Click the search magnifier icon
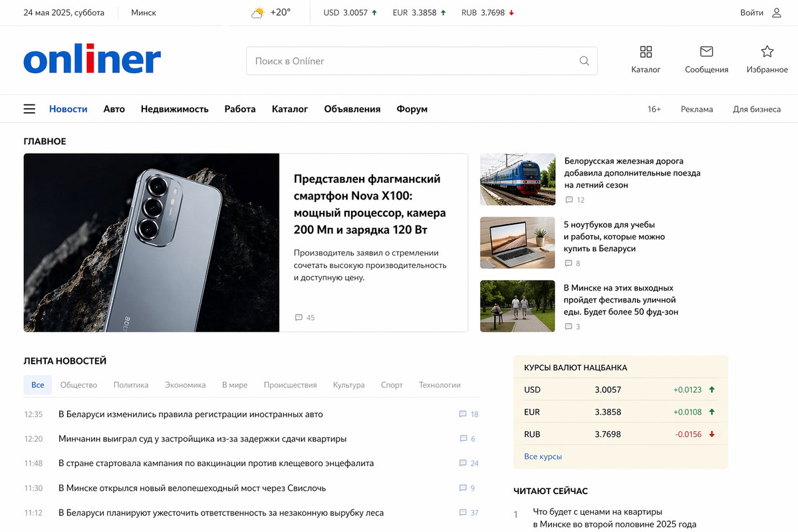 584,61
